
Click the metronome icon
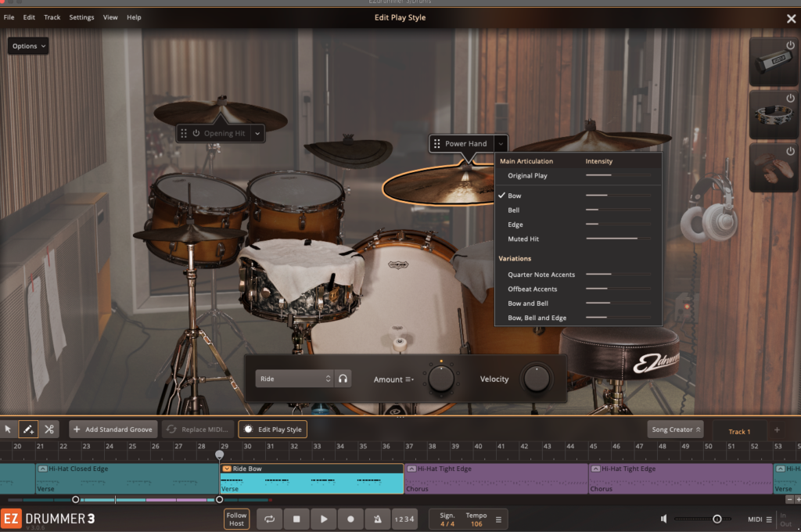pyautogui.click(x=377, y=519)
